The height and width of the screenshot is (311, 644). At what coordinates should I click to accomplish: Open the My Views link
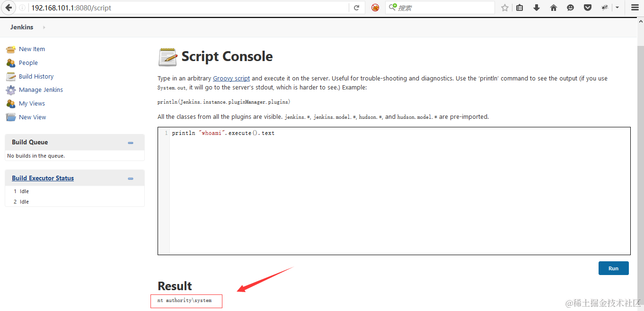click(x=32, y=104)
